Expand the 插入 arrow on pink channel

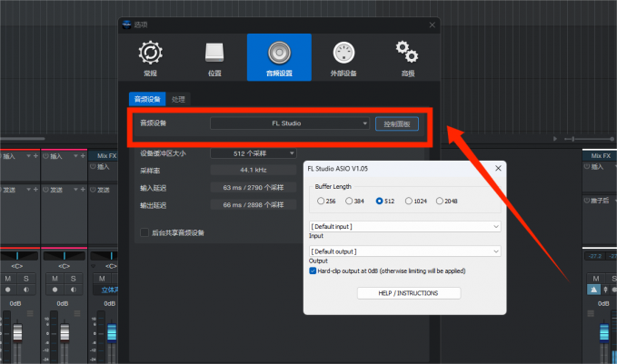(x=75, y=156)
